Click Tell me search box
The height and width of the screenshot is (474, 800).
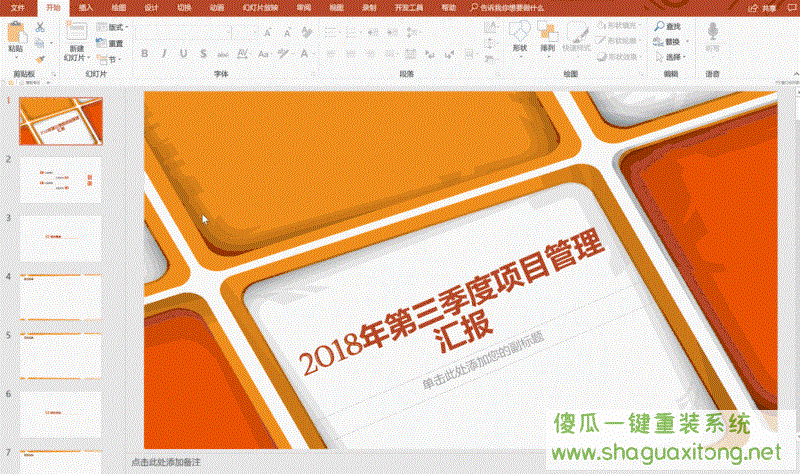tap(507, 8)
